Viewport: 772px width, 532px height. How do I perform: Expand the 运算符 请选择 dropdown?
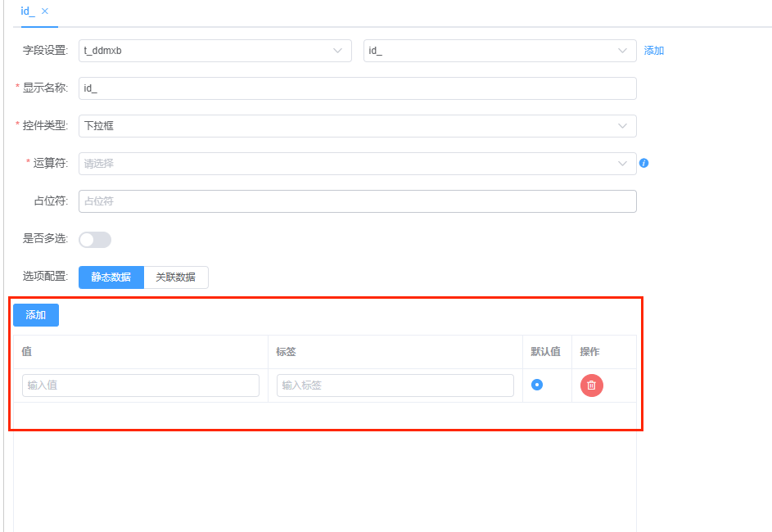click(357, 164)
